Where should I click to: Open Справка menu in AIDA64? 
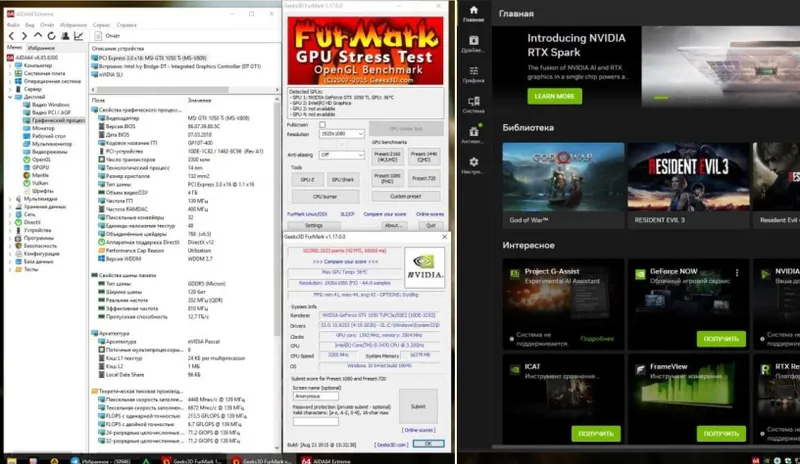pyautogui.click(x=126, y=25)
